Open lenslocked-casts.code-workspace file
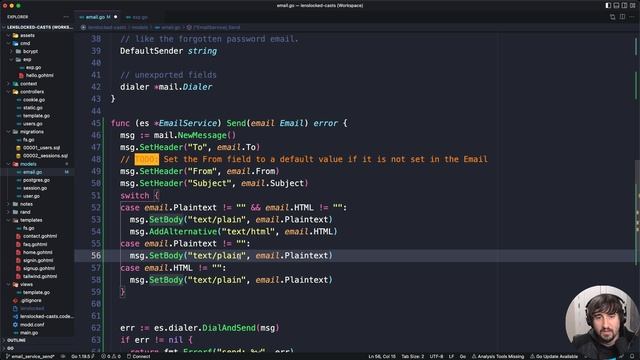This screenshot has width=640, height=360. [47, 316]
